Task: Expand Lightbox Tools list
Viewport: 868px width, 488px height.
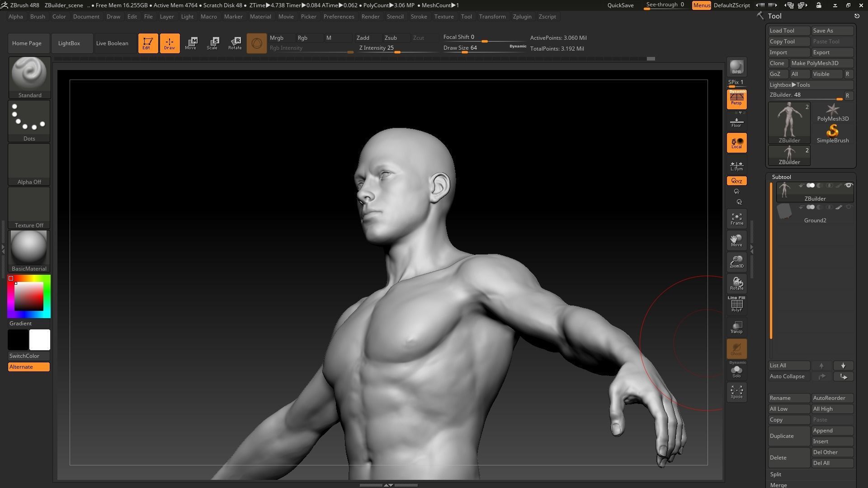Action: tap(811, 85)
